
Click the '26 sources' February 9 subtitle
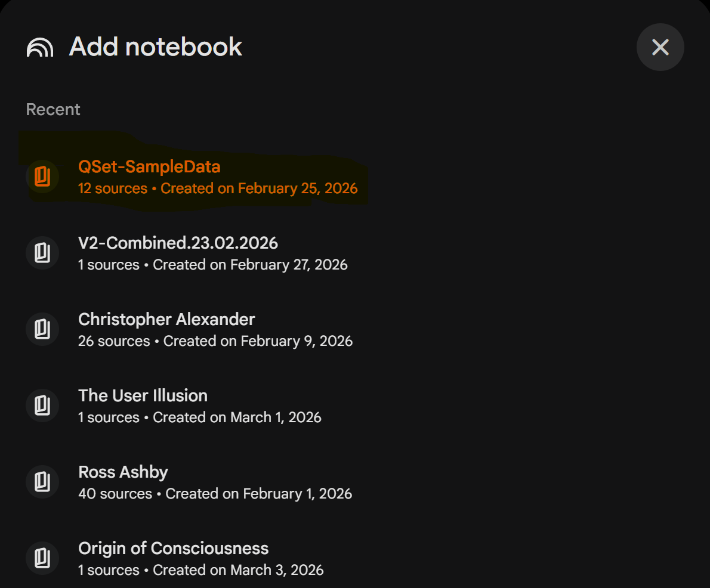[215, 341]
